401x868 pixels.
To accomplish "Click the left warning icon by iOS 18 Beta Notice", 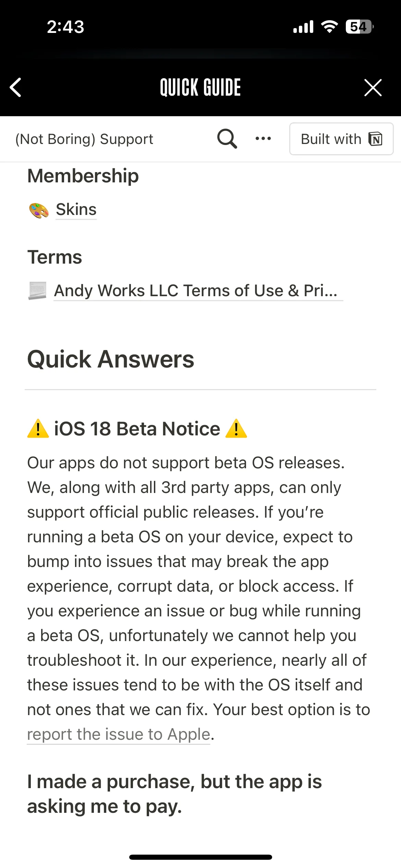I will click(38, 429).
